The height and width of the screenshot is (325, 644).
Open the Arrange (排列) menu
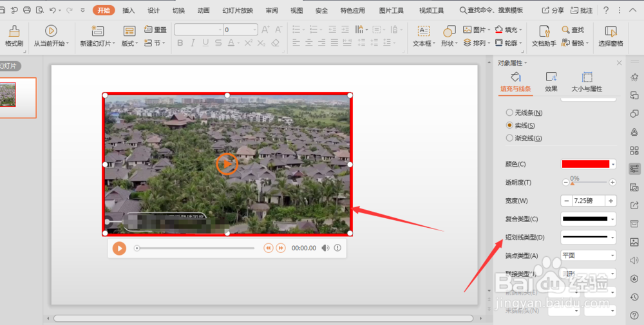pyautogui.click(x=477, y=42)
